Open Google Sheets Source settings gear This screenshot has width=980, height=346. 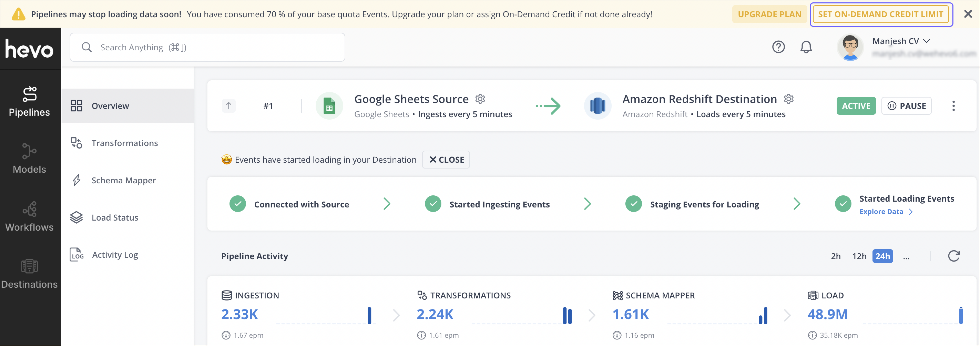click(480, 99)
